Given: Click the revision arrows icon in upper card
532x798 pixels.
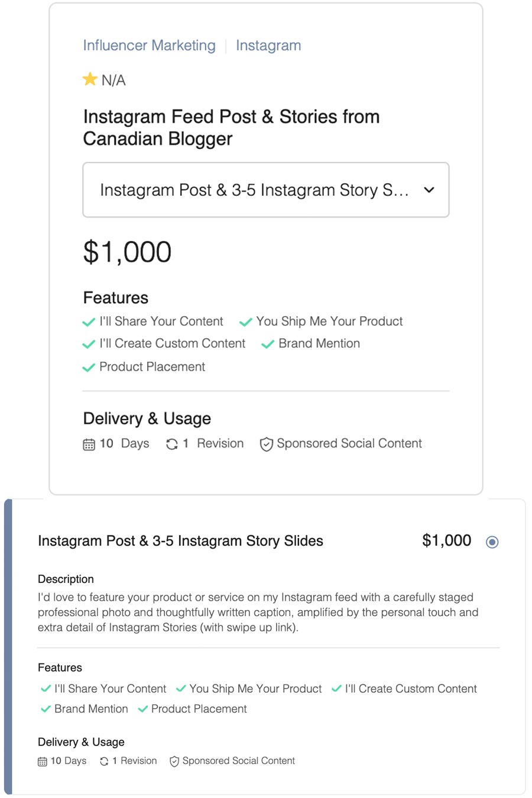Looking at the screenshot, I should (x=172, y=444).
